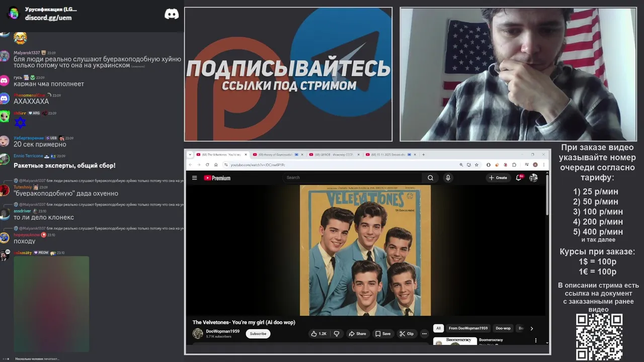Click the Create button
This screenshot has height=362, width=644.
pyautogui.click(x=498, y=177)
